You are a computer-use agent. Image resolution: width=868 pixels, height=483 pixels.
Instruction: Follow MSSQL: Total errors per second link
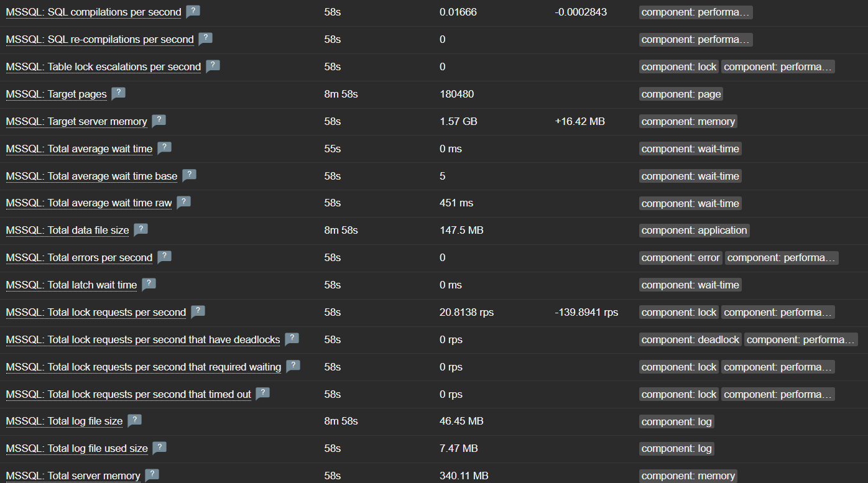(80, 258)
